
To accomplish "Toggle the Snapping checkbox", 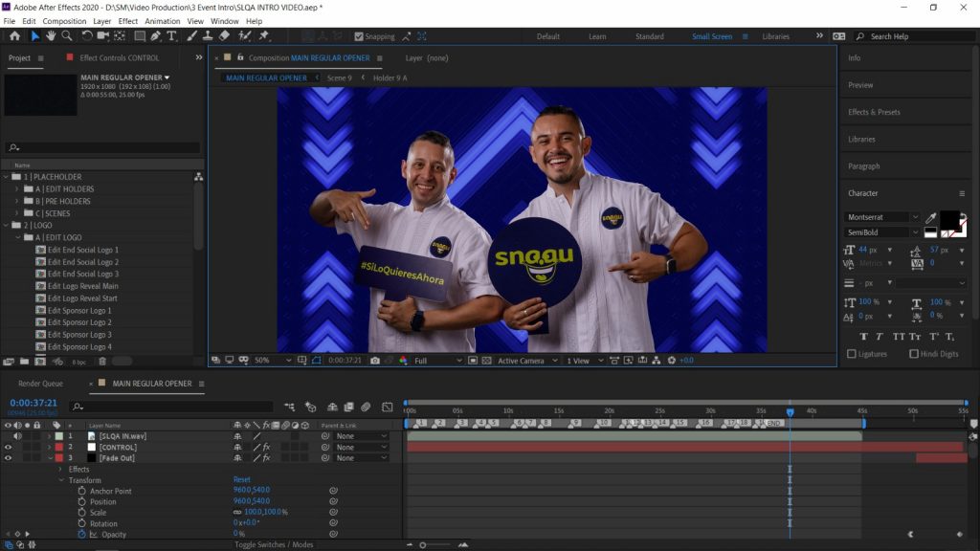I will click(x=359, y=37).
